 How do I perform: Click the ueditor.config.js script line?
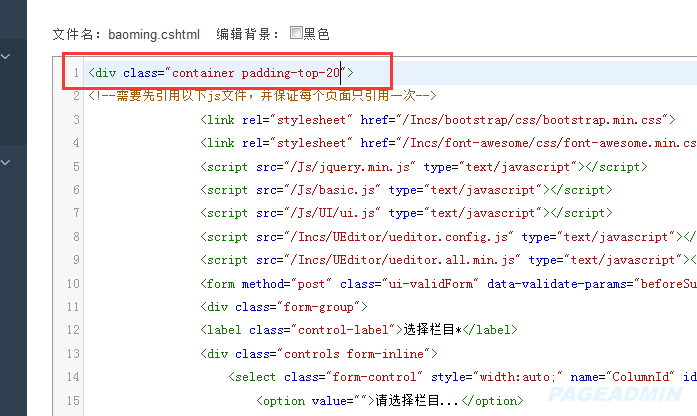coord(449,237)
